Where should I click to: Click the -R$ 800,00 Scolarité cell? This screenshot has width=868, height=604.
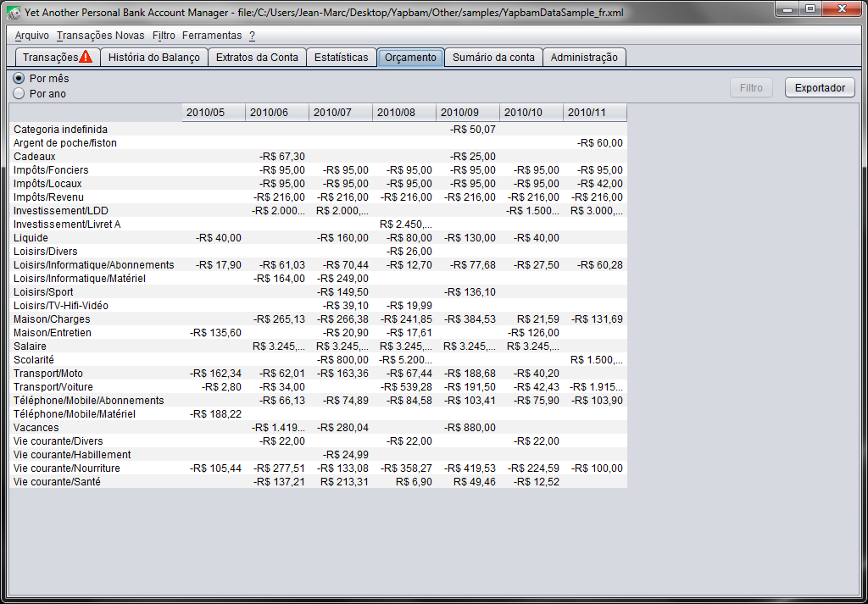(x=341, y=359)
